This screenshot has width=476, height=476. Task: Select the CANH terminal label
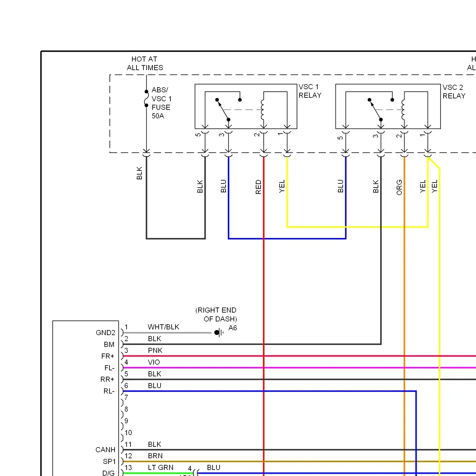pos(105,450)
